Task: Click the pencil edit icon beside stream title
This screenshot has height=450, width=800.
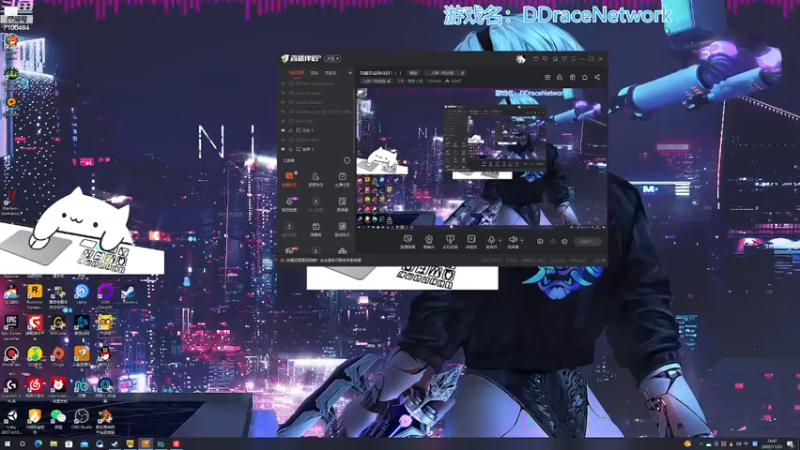Action: tap(463, 73)
